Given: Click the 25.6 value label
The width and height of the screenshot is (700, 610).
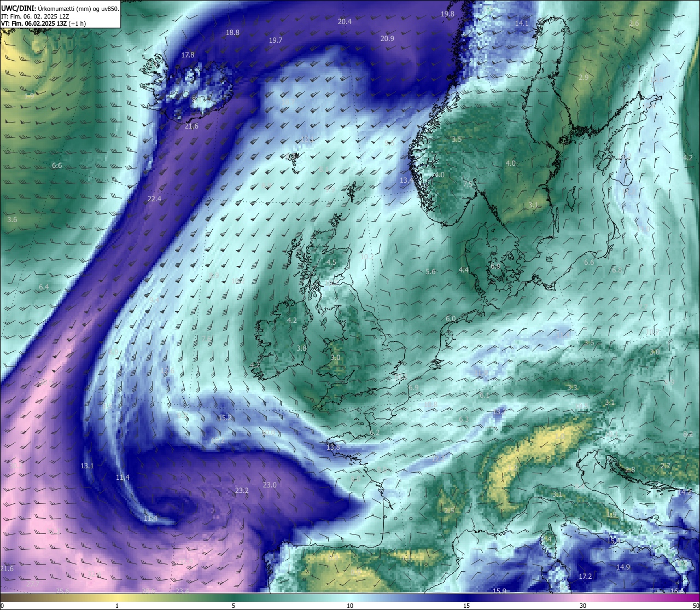Looking at the screenshot, I should coord(62,590).
